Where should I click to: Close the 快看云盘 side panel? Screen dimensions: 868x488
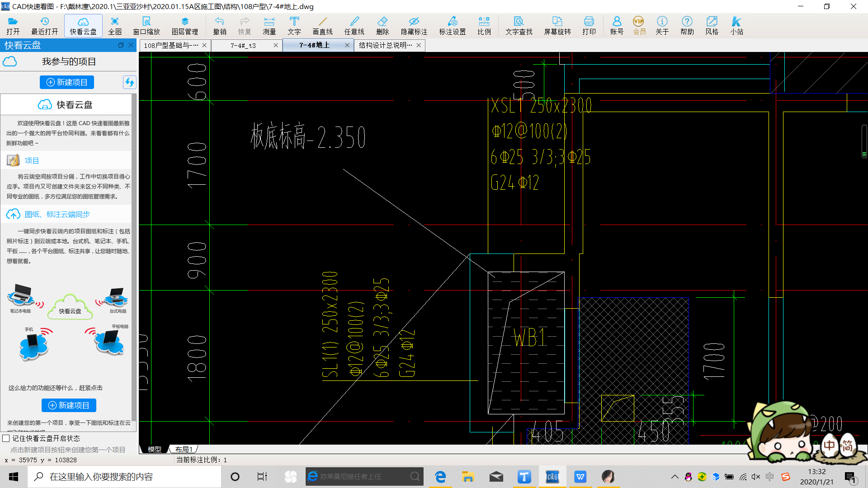[131, 45]
